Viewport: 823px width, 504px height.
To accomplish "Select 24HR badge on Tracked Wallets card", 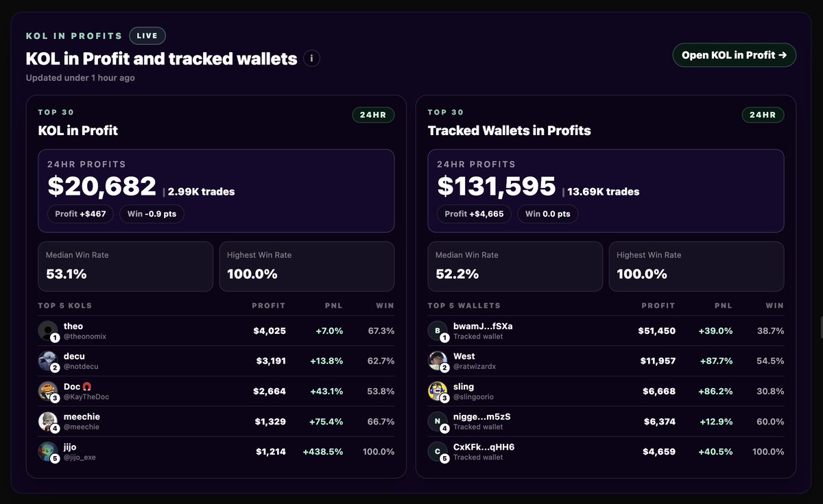I will (763, 115).
